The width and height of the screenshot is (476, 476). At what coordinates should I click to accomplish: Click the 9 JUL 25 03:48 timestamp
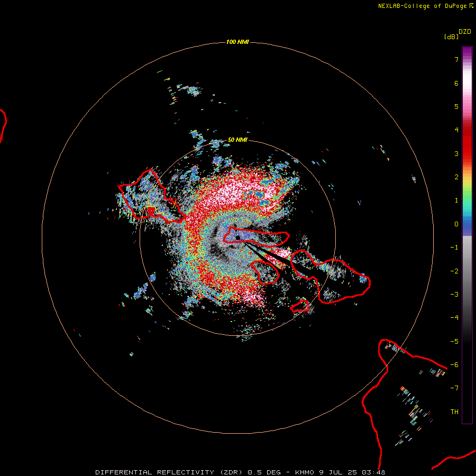(x=352, y=472)
